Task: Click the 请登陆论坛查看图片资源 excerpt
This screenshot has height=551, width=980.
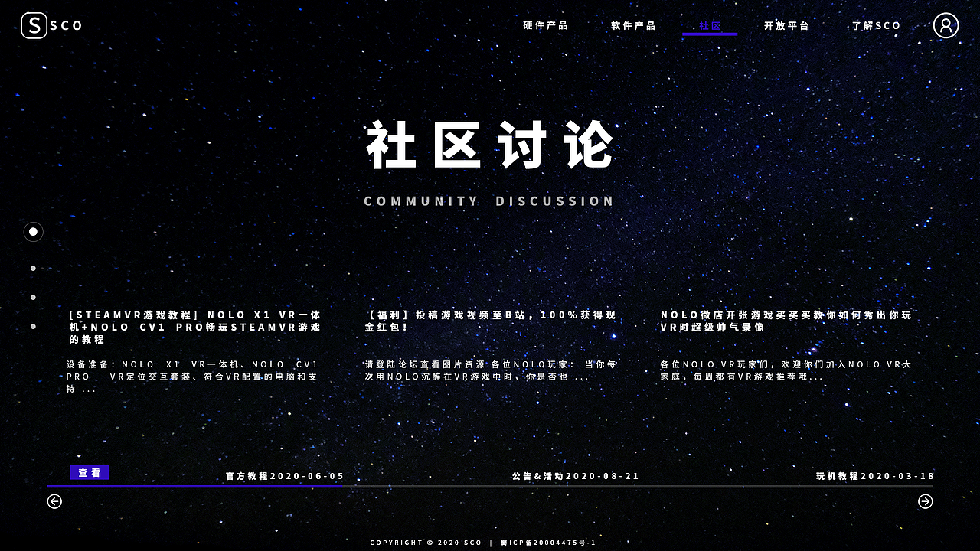Action: pos(491,370)
